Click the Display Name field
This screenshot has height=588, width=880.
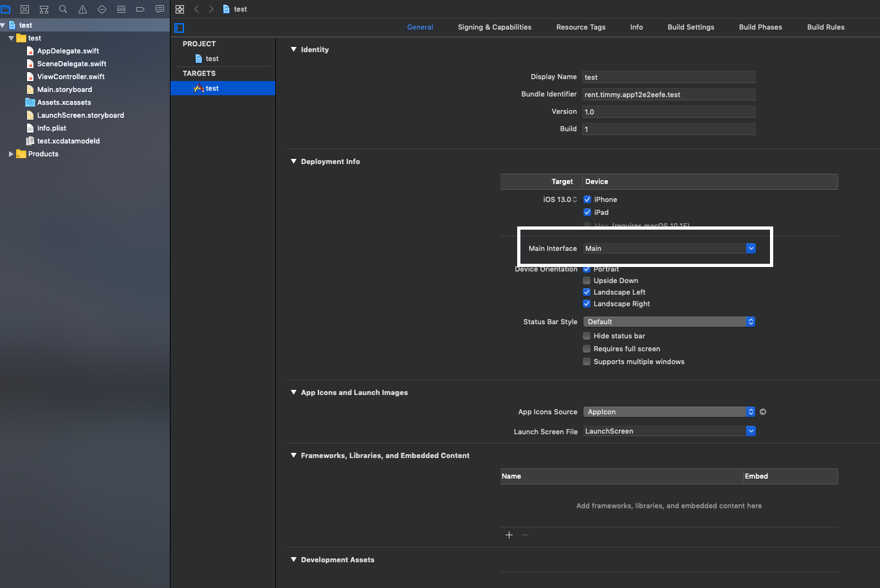tap(669, 77)
